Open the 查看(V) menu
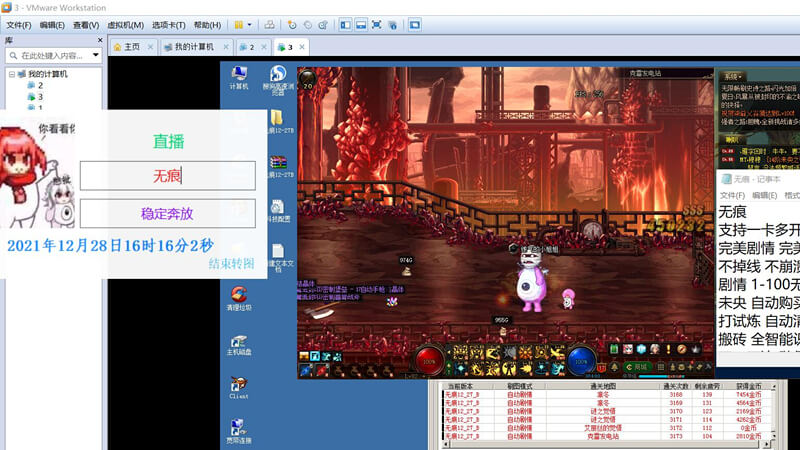The height and width of the screenshot is (450, 800). coord(86,25)
